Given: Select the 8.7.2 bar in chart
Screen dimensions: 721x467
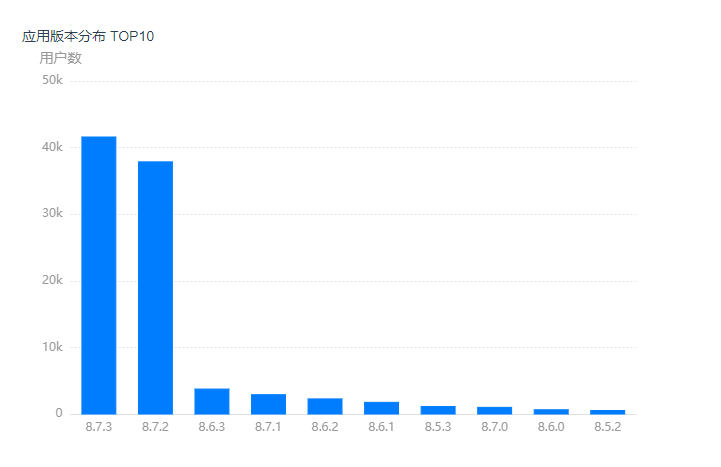Looking at the screenshot, I should pyautogui.click(x=155, y=287).
